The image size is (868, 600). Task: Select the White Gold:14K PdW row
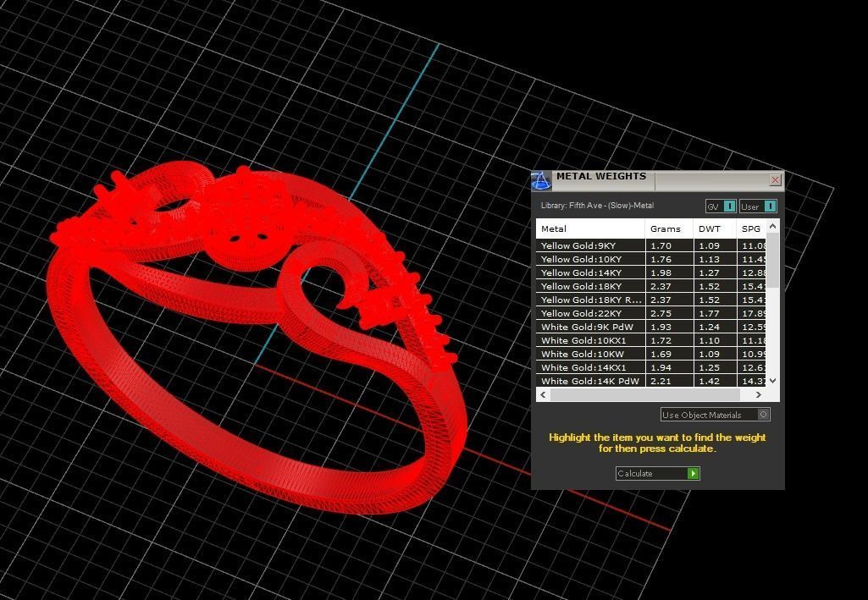tap(652, 381)
